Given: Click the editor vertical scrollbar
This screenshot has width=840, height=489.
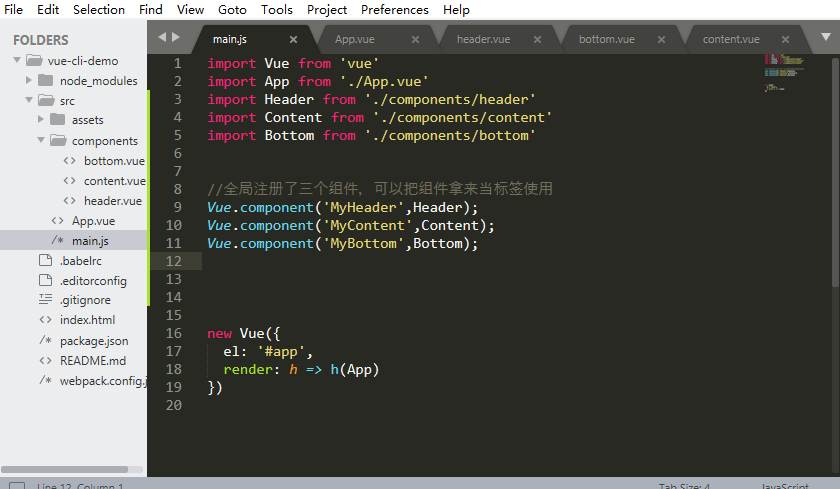Looking at the screenshot, I should [836, 171].
